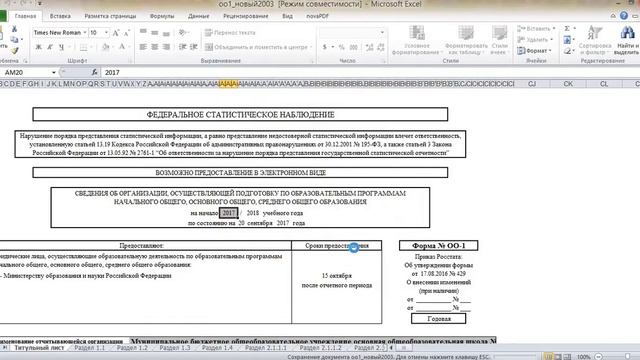Click the Help question mark icon
Image resolution: width=640 pixels, height=360 pixels.
point(624,16)
